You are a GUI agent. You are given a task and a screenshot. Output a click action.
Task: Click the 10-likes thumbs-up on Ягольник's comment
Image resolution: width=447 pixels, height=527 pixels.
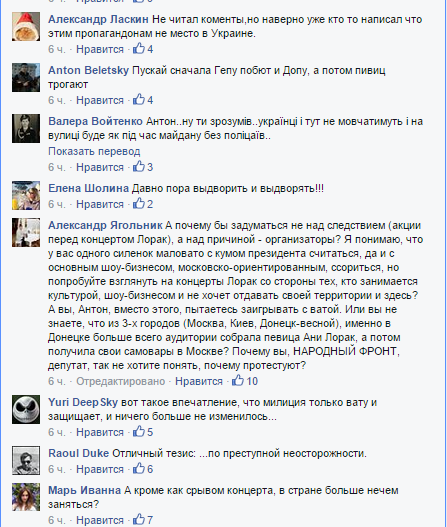pos(238,380)
